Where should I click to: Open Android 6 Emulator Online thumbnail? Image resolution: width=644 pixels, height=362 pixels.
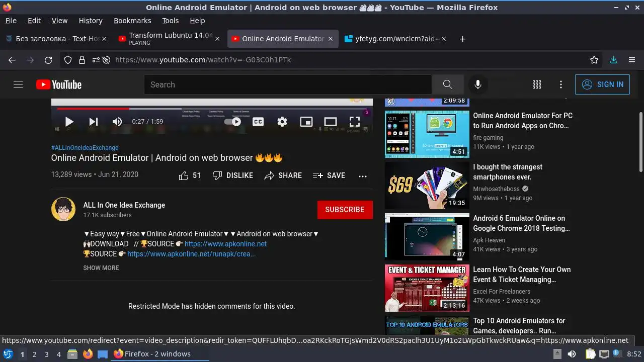click(x=427, y=236)
